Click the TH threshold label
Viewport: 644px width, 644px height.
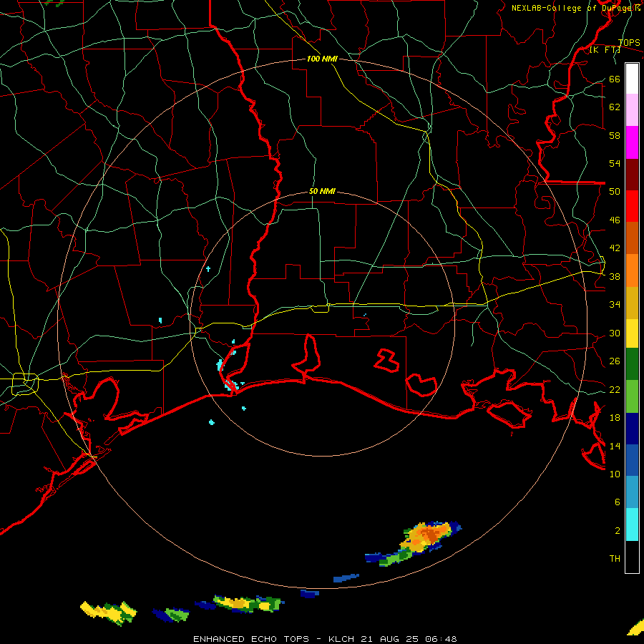pos(615,559)
